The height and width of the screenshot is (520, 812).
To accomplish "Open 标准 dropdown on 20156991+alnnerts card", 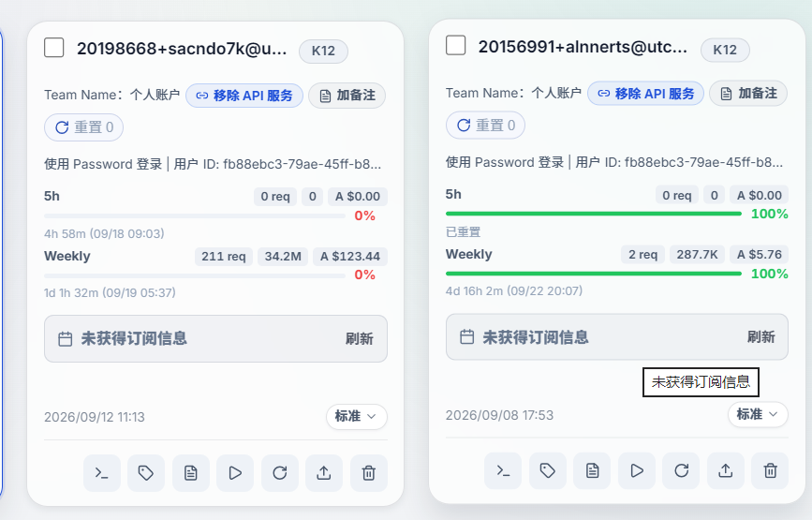I will (758, 414).
